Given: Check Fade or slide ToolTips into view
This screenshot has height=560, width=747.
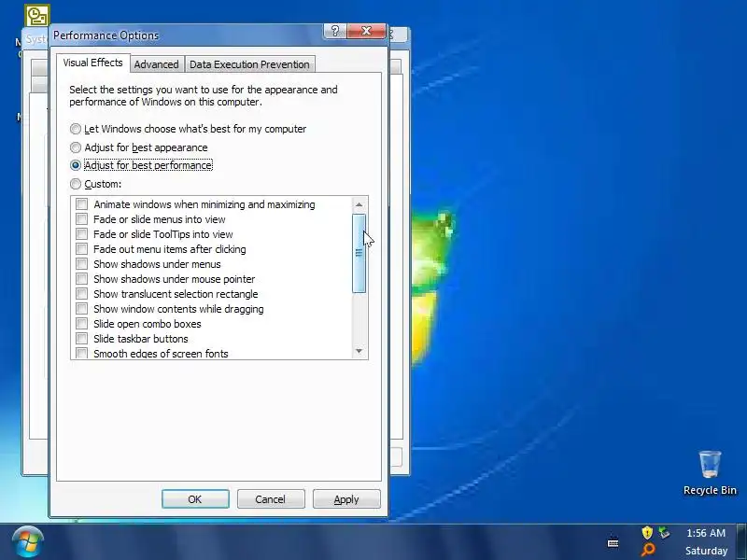Looking at the screenshot, I should 81,234.
